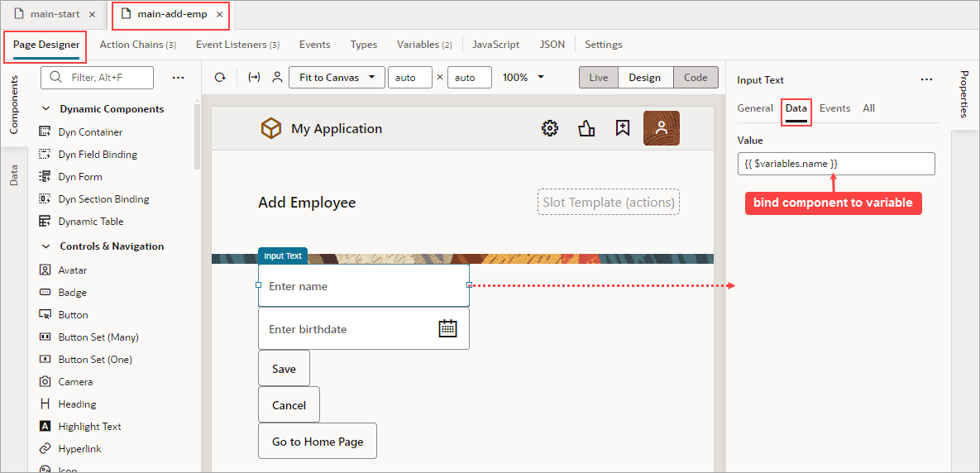This screenshot has width=980, height=473.
Task: Open the Events editor tab
Action: [315, 45]
